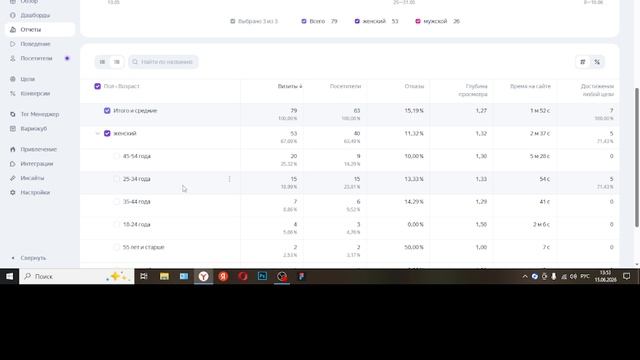This screenshot has height=360, width=640.
Task: Click the Настройки gear icon
Action: click(13, 192)
